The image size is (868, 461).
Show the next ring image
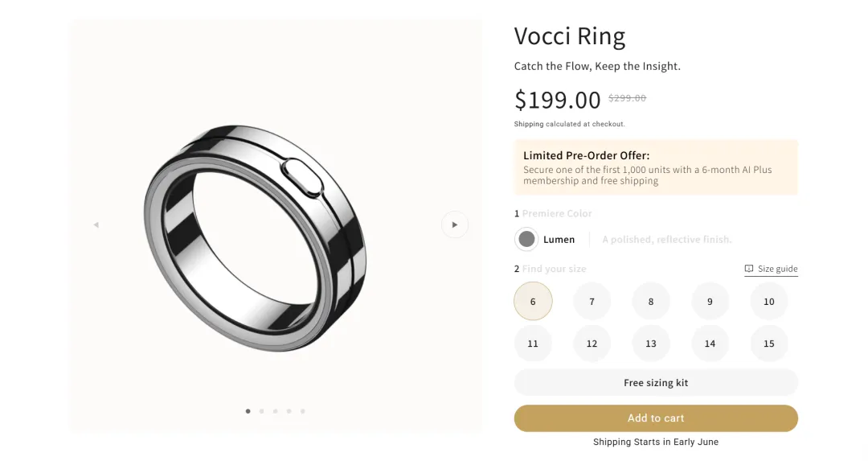coord(454,224)
